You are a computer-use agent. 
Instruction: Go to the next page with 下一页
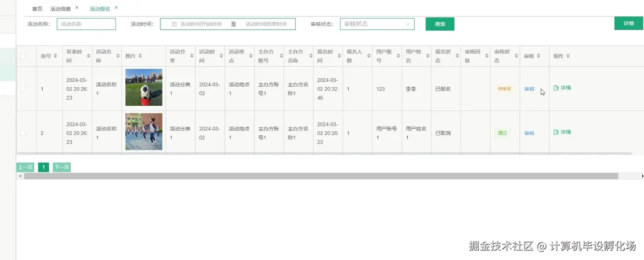[x=62, y=167]
